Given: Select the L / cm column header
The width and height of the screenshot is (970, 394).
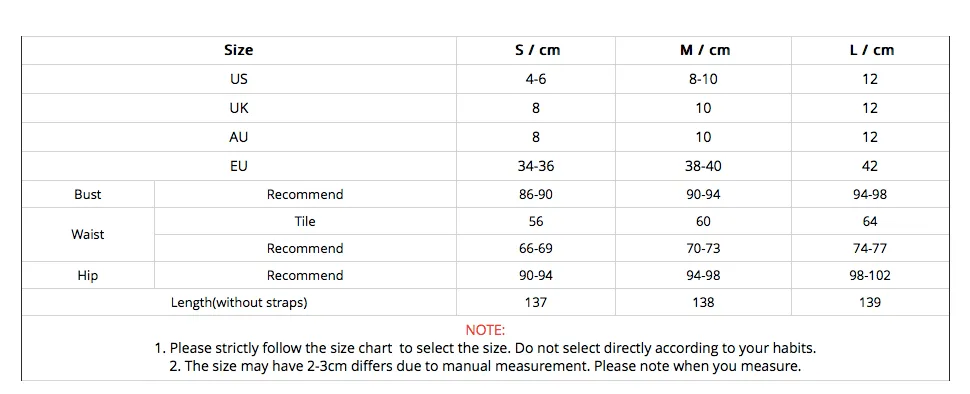Looking at the screenshot, I should [872, 50].
